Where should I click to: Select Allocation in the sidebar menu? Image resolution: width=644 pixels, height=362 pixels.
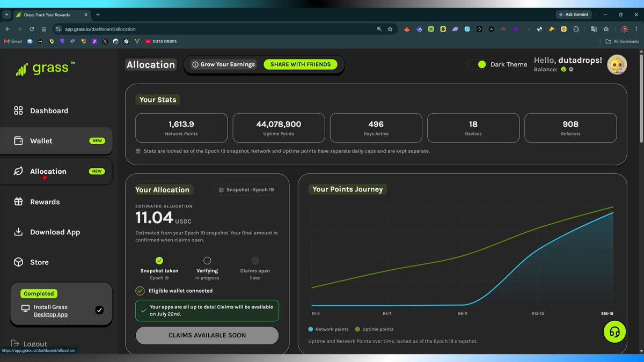[56, 171]
